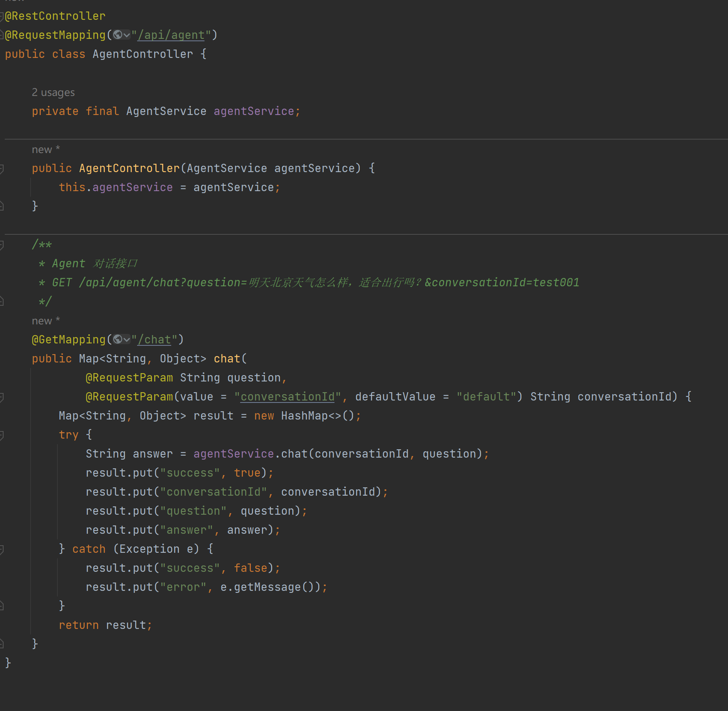Click the "2 usages" inlay hint
This screenshot has width=728, height=711.
pos(53,92)
